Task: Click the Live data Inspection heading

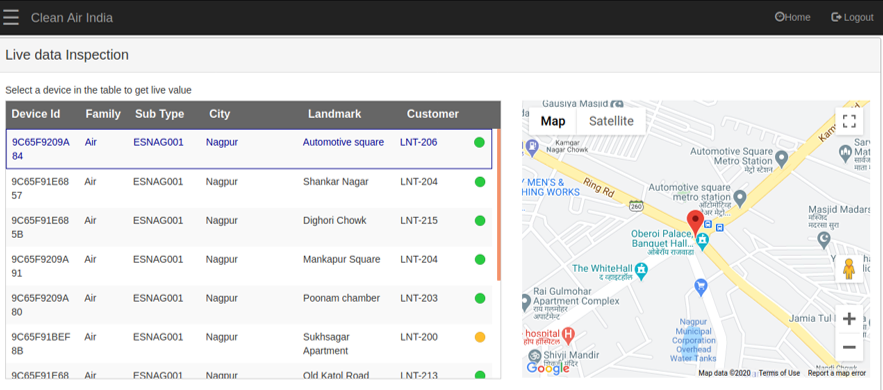Action: coord(67,55)
